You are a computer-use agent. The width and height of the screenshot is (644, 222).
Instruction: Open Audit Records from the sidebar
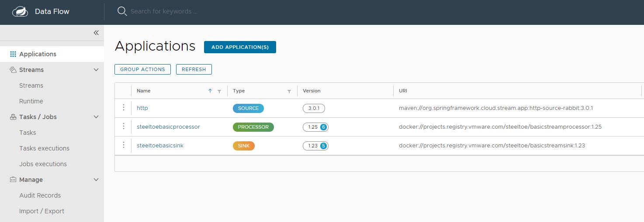point(40,195)
